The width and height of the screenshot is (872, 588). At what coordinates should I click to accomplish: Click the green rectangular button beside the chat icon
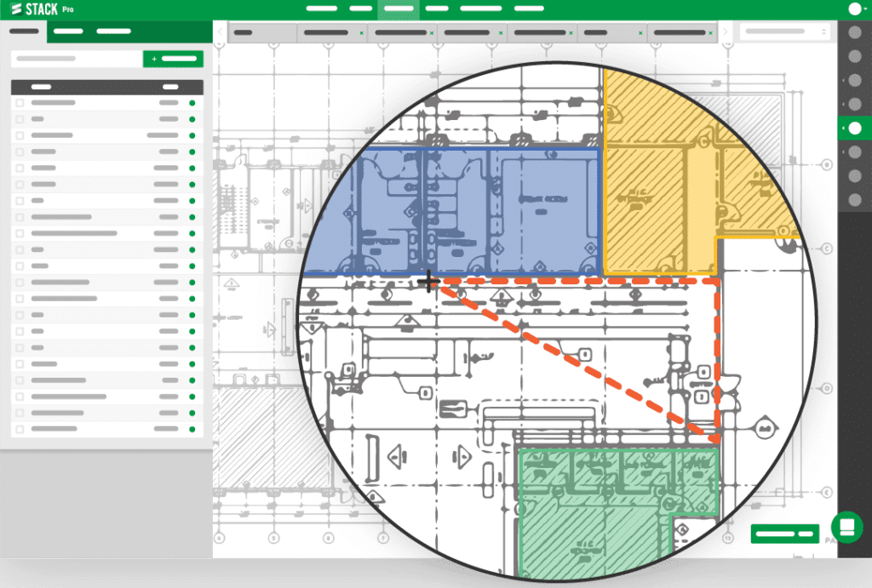point(784,534)
